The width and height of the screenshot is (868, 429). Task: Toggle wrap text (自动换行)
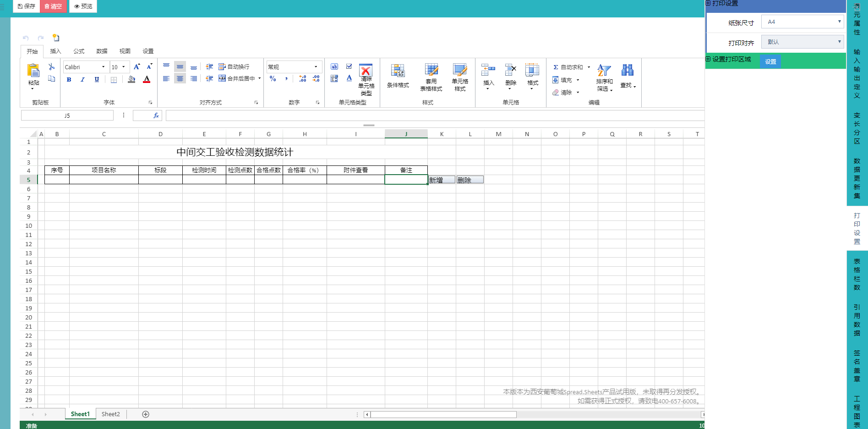click(234, 67)
